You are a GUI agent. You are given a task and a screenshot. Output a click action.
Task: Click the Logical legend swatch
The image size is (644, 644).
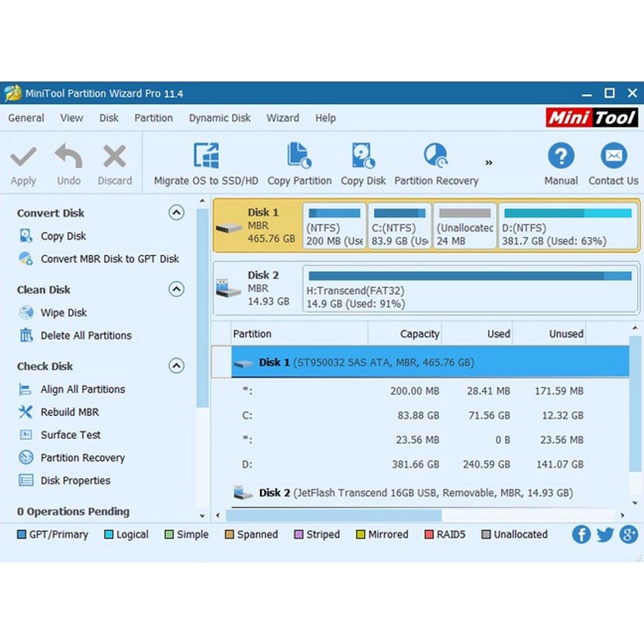[109, 535]
